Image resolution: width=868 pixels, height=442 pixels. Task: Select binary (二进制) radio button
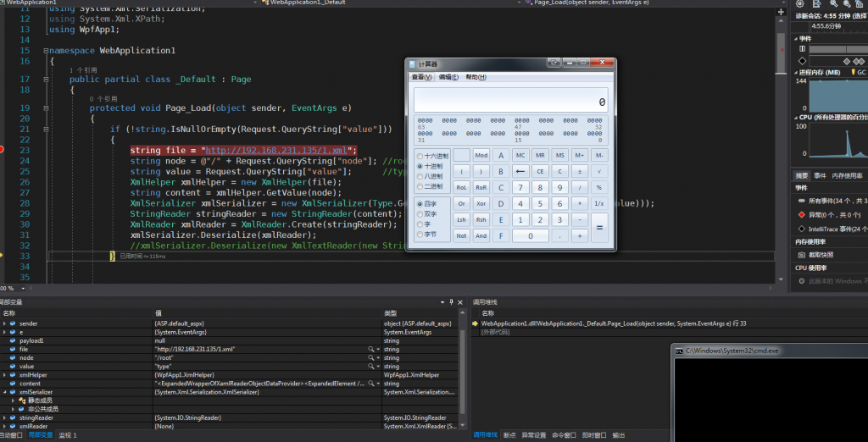pos(420,186)
